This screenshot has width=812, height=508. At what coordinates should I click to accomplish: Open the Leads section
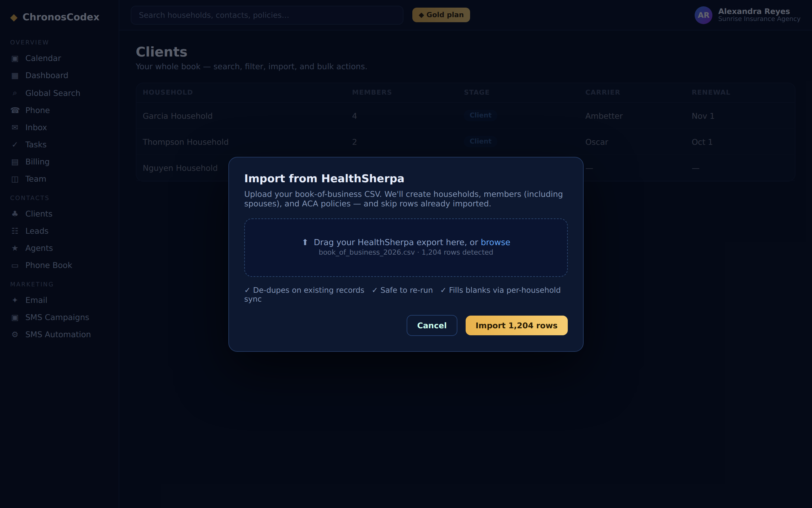point(37,231)
